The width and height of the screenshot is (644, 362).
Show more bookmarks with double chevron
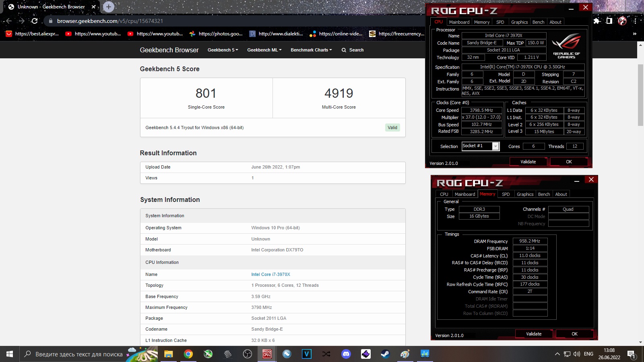click(635, 34)
